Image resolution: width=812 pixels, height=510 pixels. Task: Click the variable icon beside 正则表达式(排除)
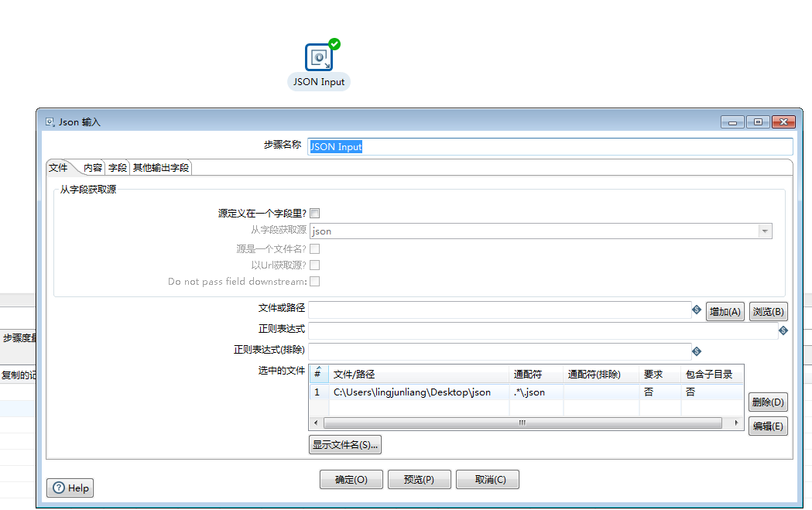coord(696,351)
